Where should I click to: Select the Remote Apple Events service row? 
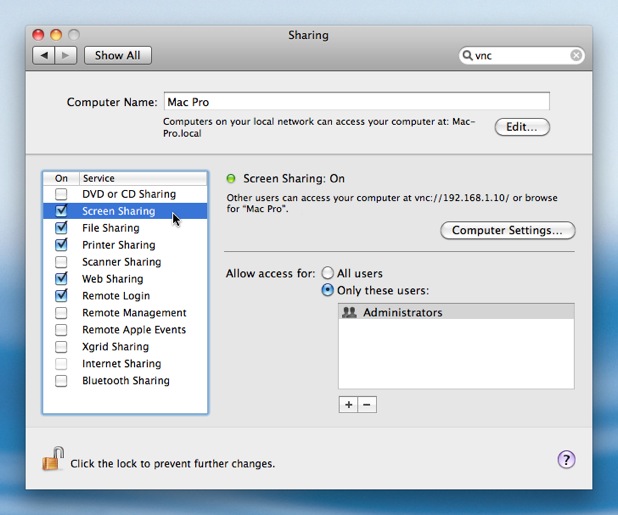(125, 329)
